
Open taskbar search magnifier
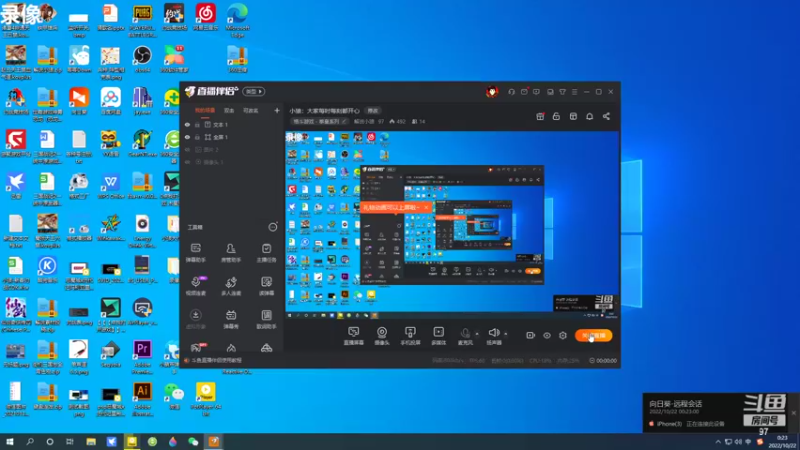click(x=30, y=442)
